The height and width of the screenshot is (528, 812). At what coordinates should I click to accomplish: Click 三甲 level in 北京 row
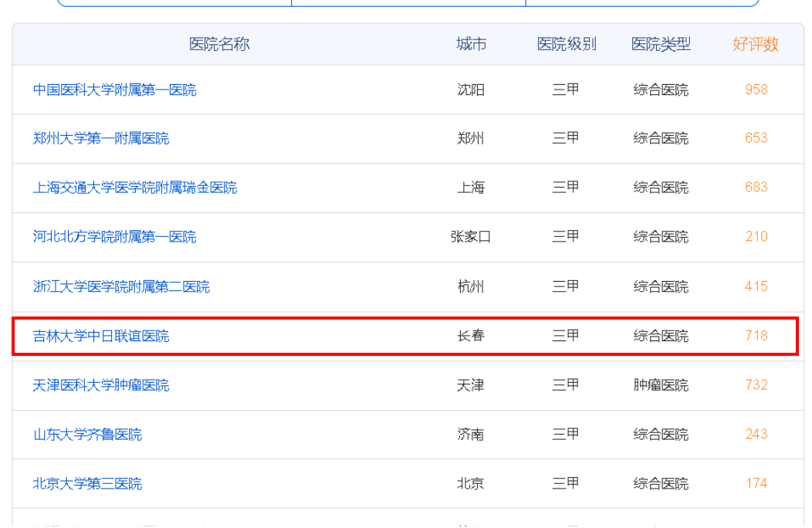coord(566,483)
